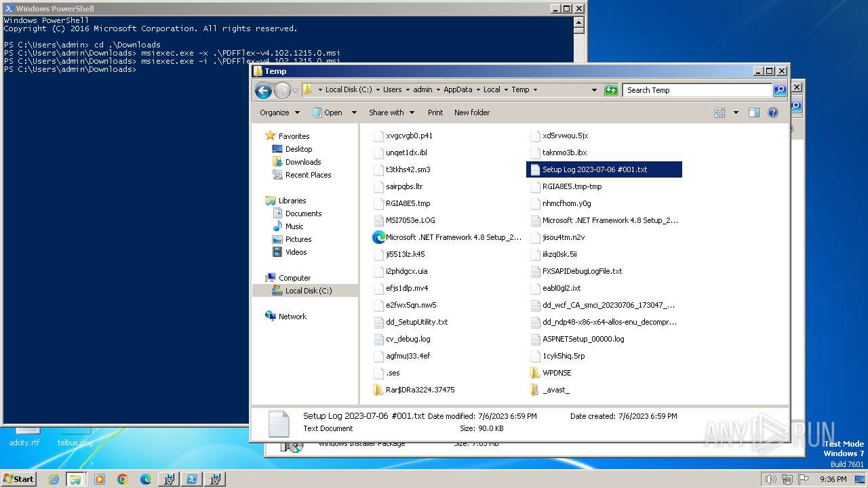Select the Rar$DRa3224.37475 folder icon
The image size is (868, 488).
pyautogui.click(x=379, y=390)
